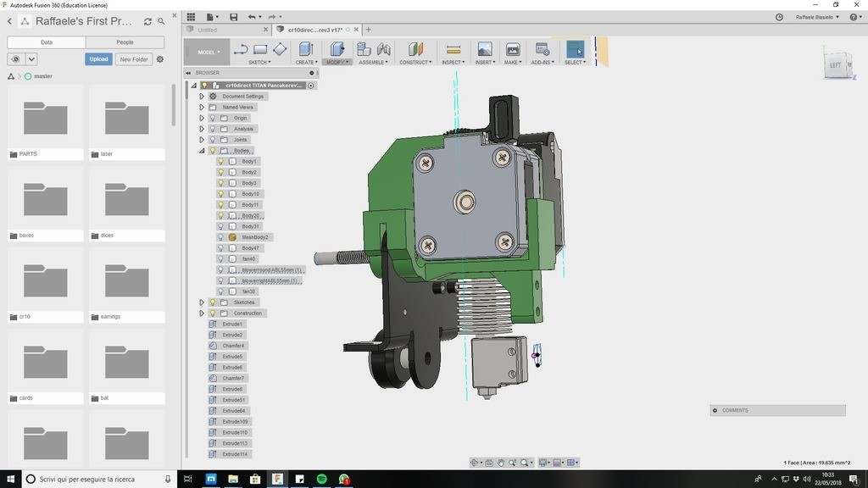Click the Scripts and Add-Ins icon
868x488 pixels.
click(x=542, y=49)
